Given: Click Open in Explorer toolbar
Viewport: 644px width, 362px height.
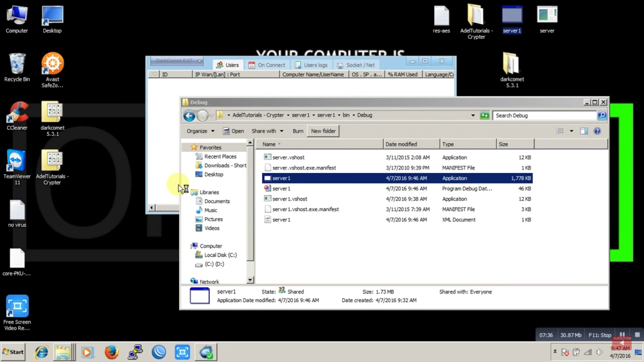Looking at the screenshot, I should 233,131.
